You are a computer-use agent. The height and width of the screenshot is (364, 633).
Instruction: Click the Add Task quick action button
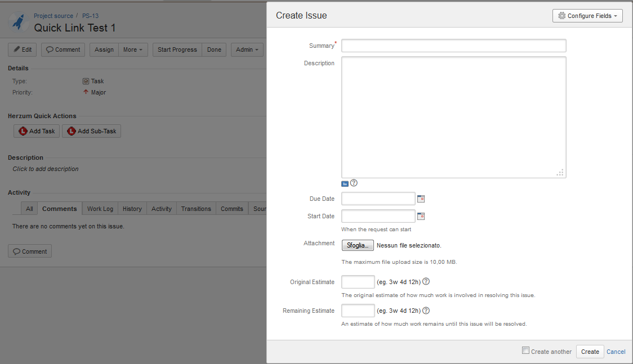point(37,131)
